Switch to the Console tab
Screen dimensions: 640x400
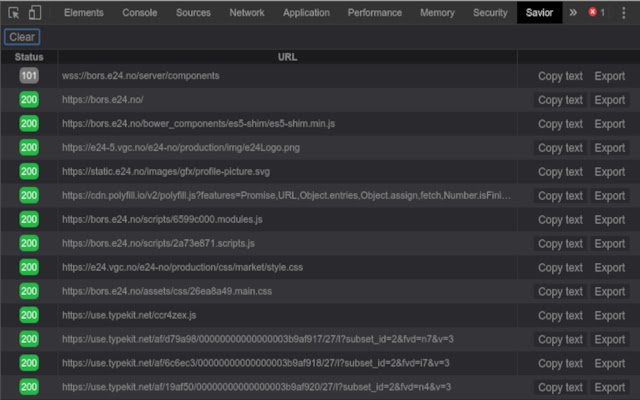pos(140,13)
